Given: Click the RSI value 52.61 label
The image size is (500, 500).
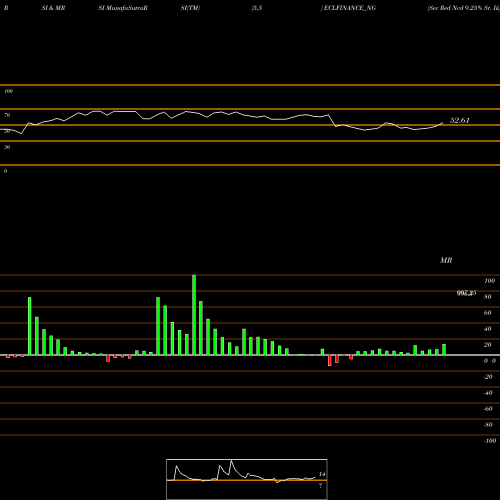Looking at the screenshot, I should (460, 120).
